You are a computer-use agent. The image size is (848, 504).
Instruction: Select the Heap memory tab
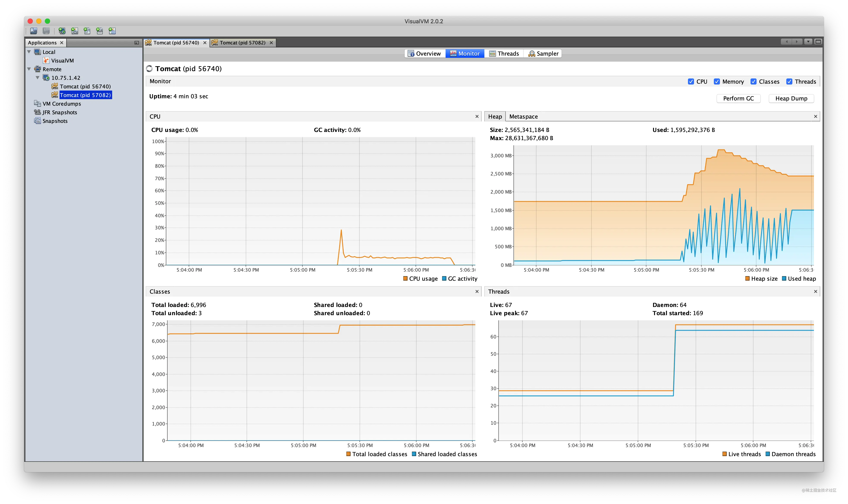coord(495,116)
